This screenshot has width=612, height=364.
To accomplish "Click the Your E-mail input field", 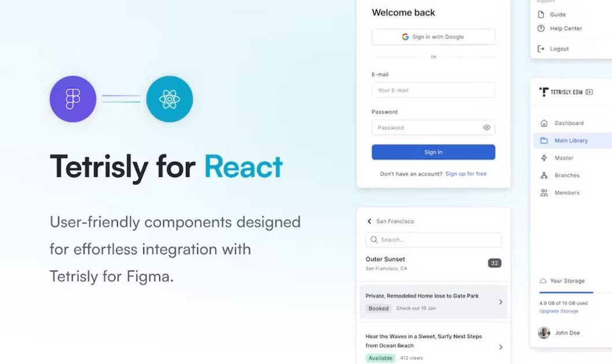I will point(433,90).
